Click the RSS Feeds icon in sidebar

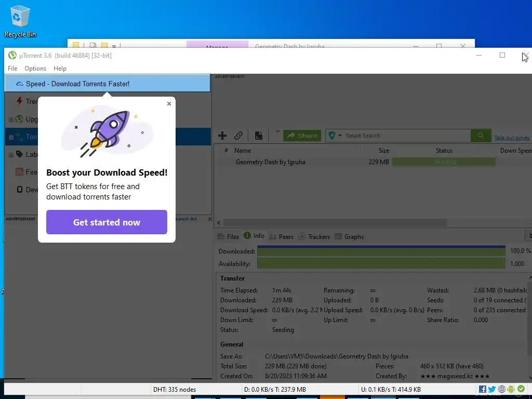tap(20, 171)
